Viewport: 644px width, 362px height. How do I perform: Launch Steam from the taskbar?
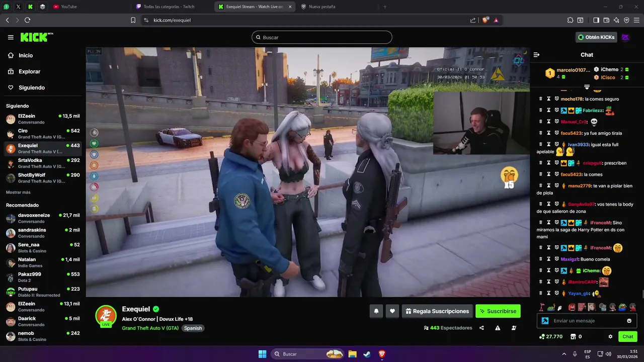tap(367, 354)
